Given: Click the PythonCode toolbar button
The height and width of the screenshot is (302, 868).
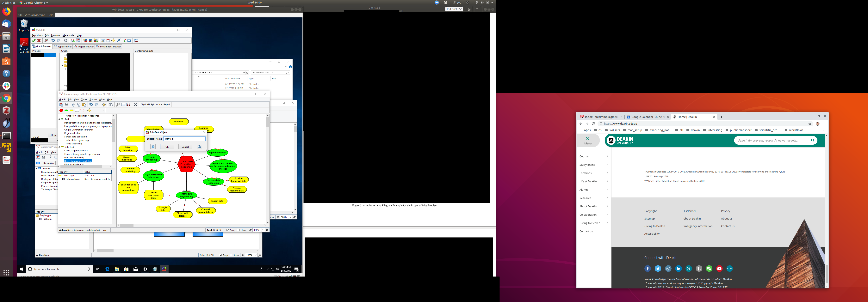Looking at the screenshot, I should click(156, 104).
